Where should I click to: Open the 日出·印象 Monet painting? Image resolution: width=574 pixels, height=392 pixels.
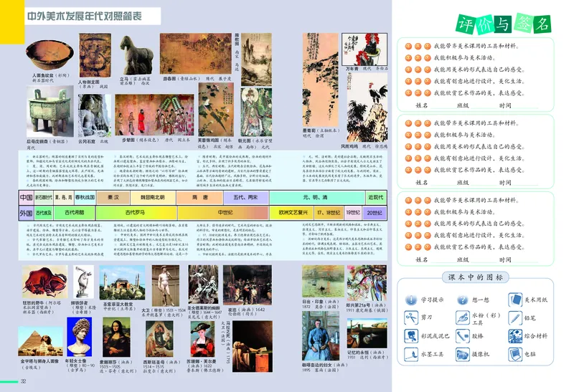pos(323,282)
